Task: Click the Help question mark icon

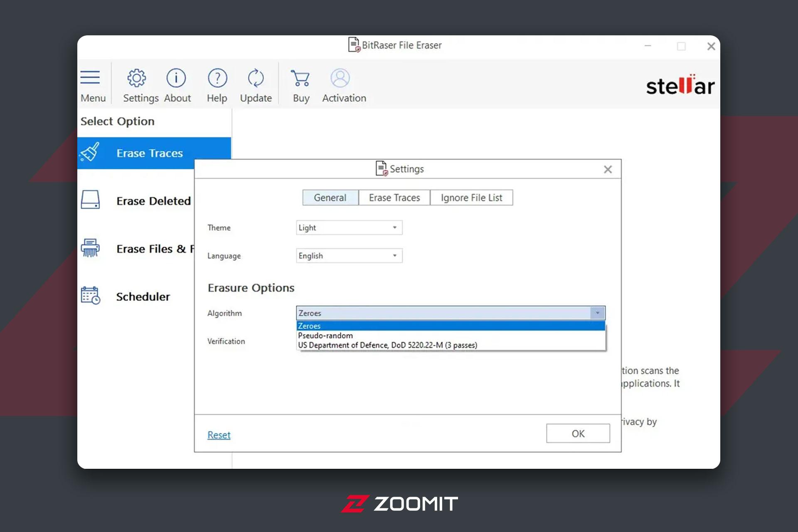Action: [x=217, y=78]
